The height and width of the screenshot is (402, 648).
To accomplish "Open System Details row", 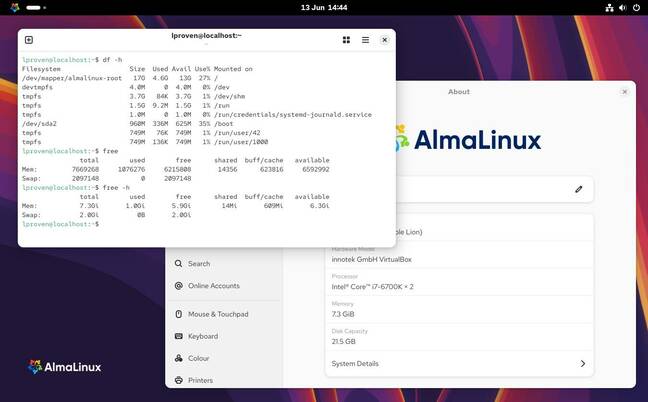I will [x=460, y=364].
